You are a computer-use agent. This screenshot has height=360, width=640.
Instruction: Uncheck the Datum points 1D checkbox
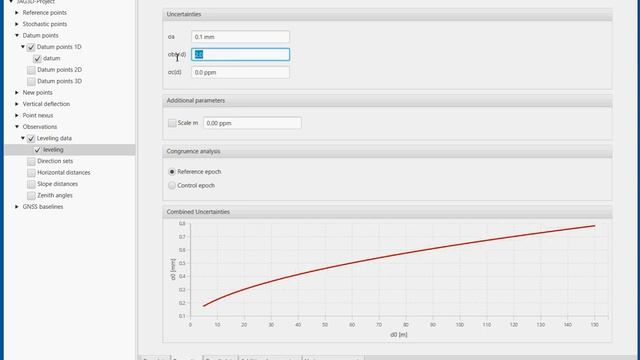click(31, 47)
